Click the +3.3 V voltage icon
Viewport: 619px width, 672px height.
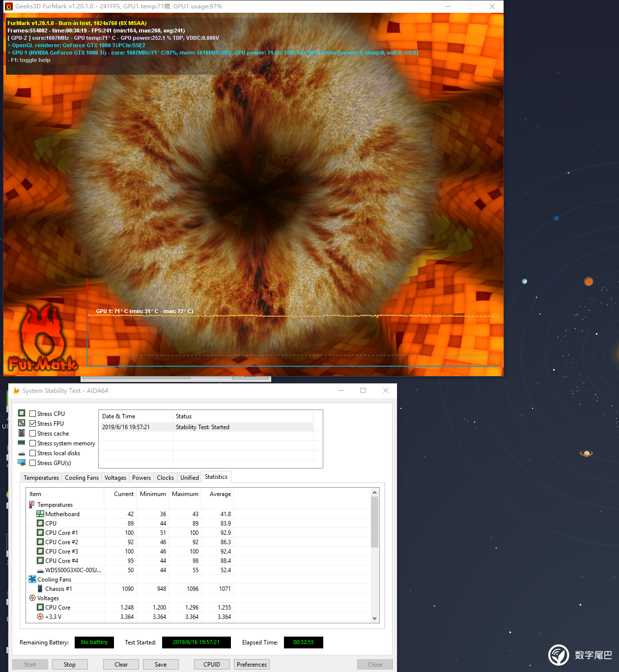[x=40, y=616]
